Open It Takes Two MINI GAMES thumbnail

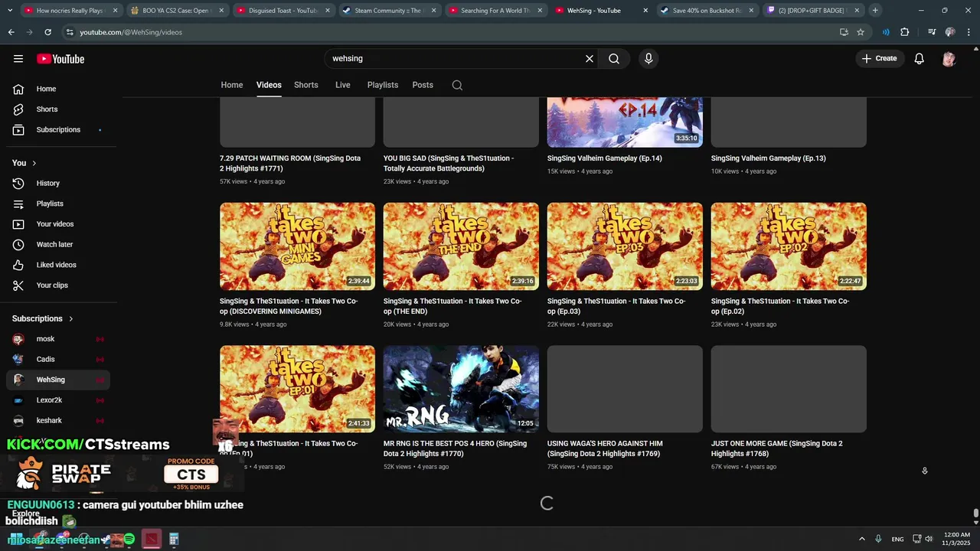297,246
